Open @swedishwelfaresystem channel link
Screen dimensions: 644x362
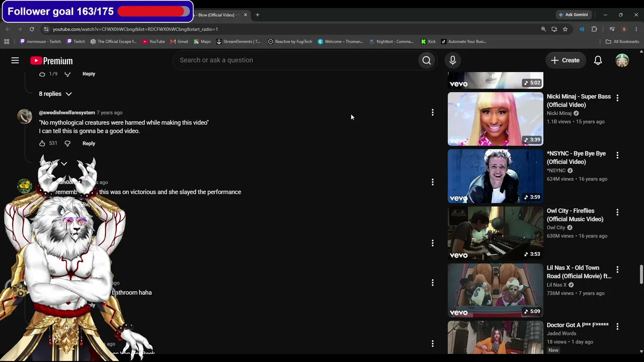click(67, 113)
